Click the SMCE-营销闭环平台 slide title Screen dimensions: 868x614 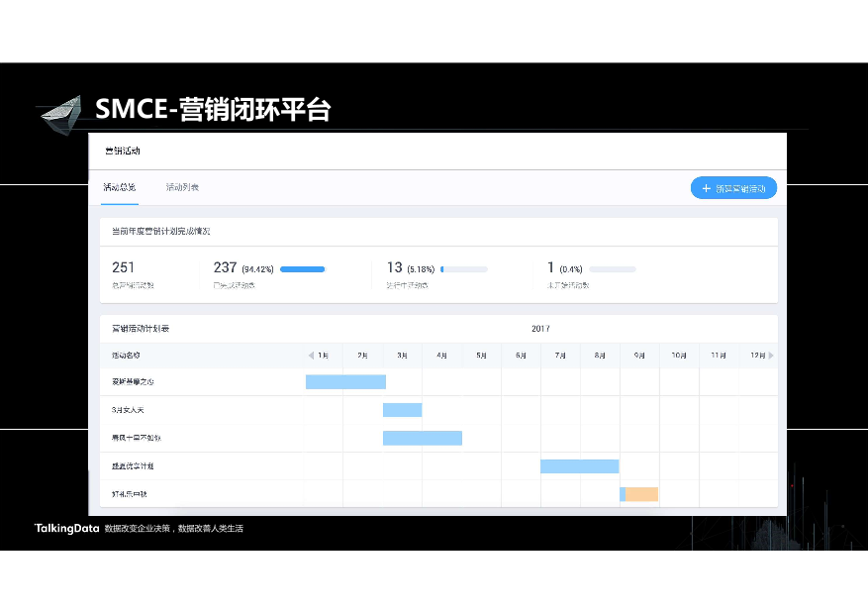(x=213, y=109)
